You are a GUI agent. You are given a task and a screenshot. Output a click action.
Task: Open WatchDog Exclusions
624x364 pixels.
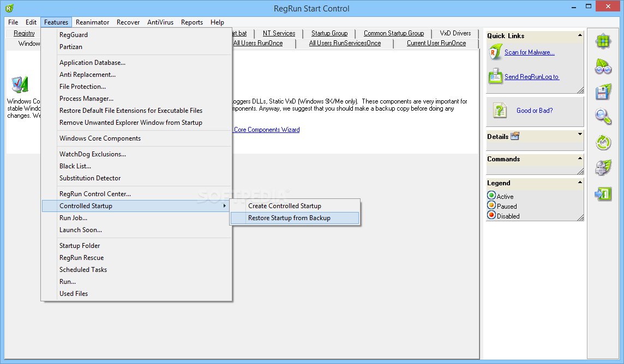(x=136, y=154)
